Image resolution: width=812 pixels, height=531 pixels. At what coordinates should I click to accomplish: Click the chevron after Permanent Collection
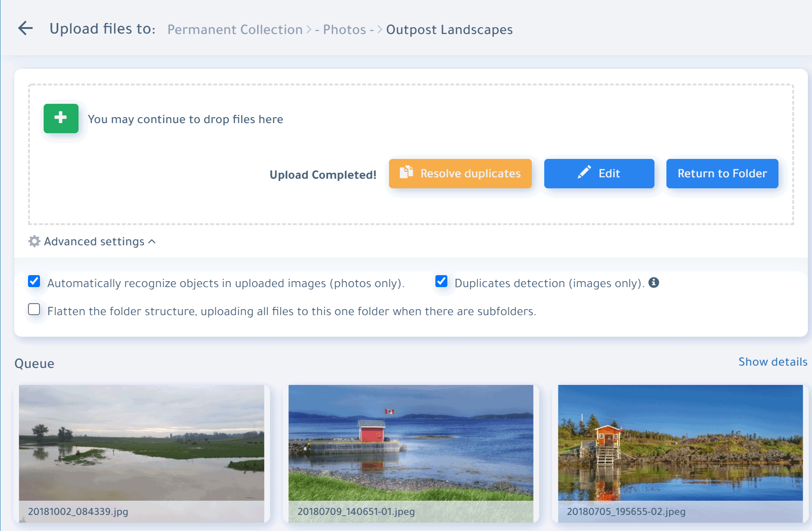point(309,29)
